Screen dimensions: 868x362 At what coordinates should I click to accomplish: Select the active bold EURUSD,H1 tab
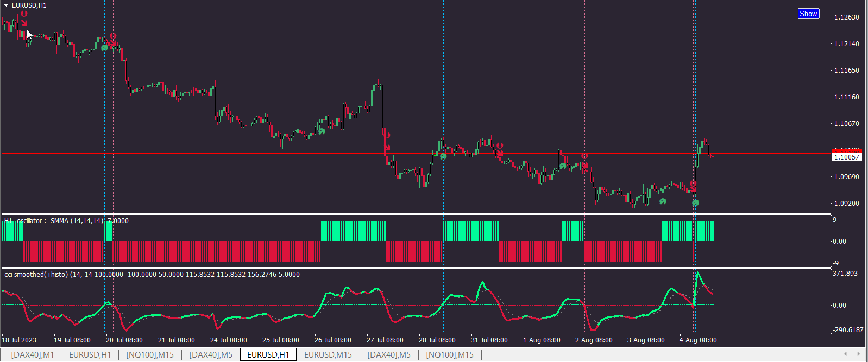click(268, 354)
